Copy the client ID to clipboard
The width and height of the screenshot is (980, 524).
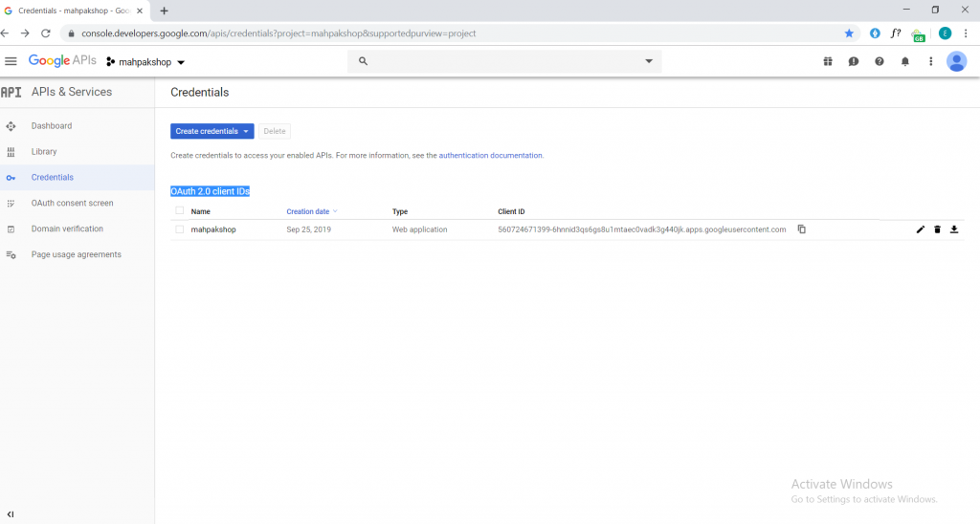click(x=801, y=229)
